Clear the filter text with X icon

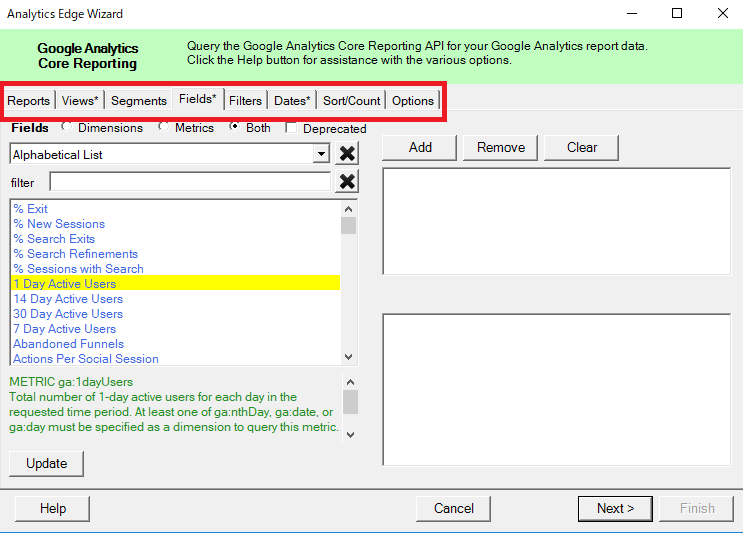[x=347, y=181]
